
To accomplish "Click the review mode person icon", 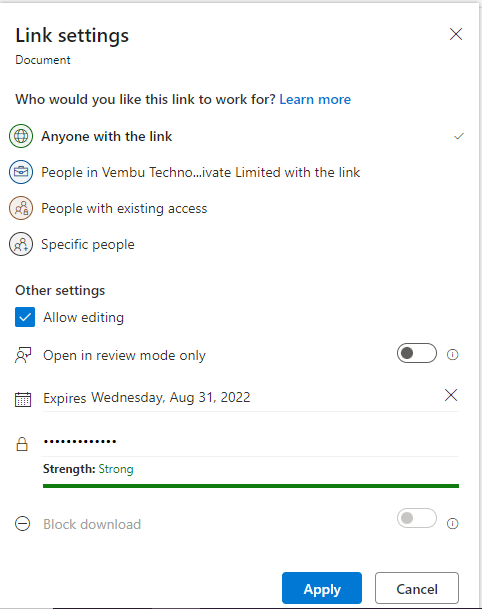I will [x=23, y=355].
